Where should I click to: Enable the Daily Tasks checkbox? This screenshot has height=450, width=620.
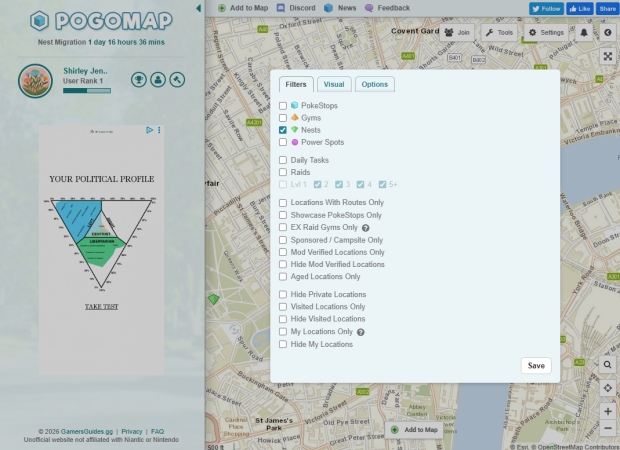[x=283, y=160]
